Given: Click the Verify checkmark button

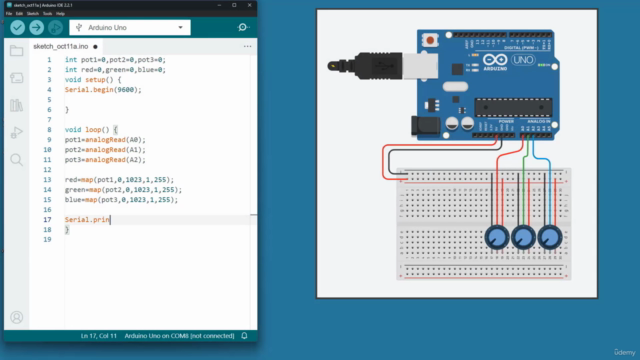Looking at the screenshot, I should 18,27.
